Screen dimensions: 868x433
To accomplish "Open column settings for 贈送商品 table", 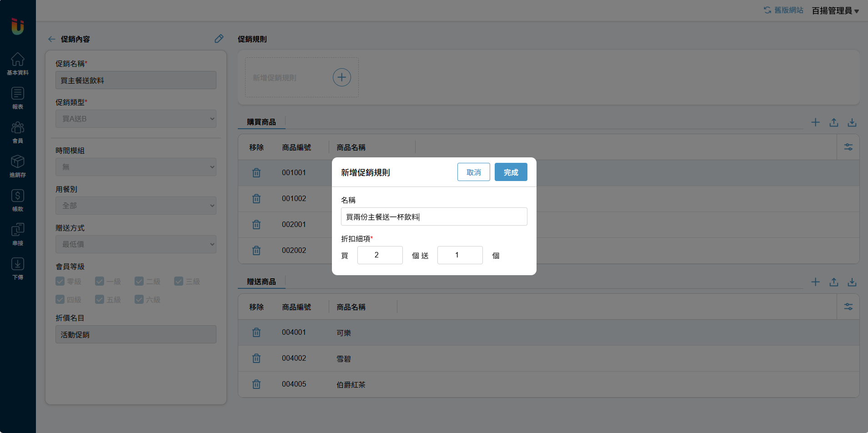I will 848,307.
